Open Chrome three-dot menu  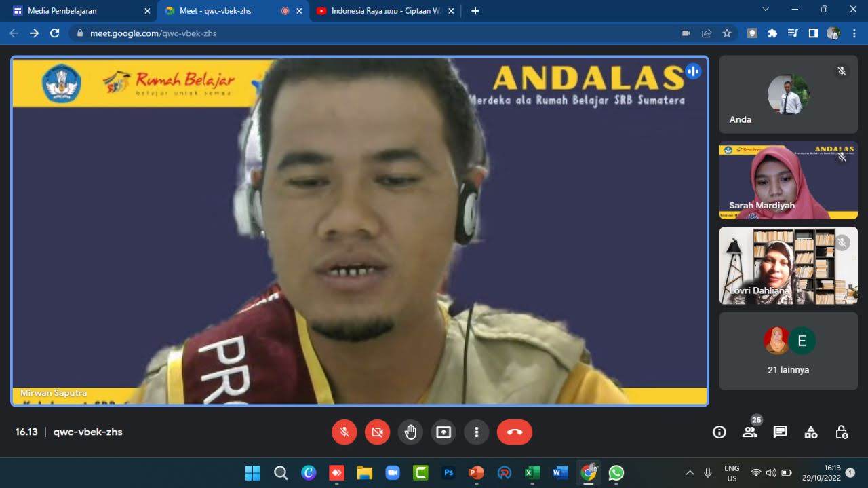tap(854, 33)
